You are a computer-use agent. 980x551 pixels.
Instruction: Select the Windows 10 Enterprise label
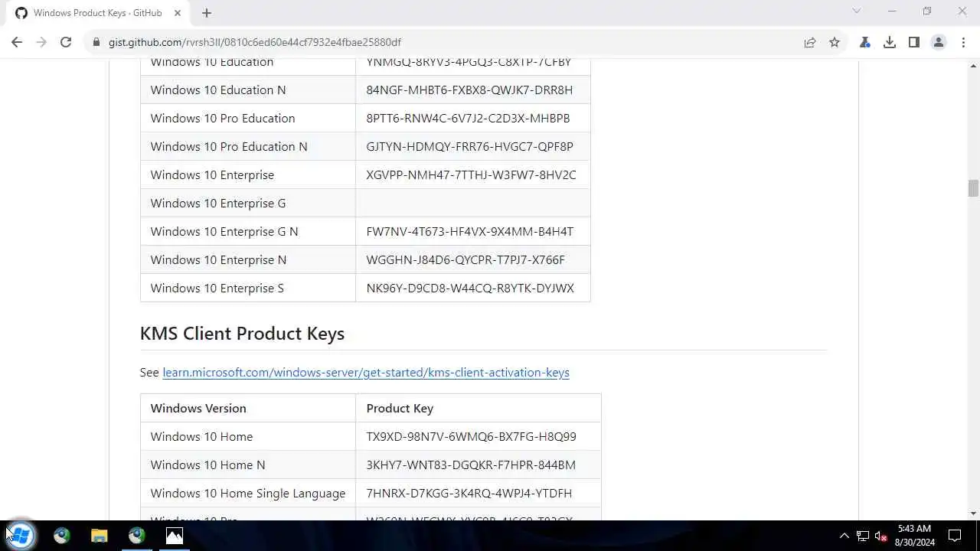click(x=212, y=174)
